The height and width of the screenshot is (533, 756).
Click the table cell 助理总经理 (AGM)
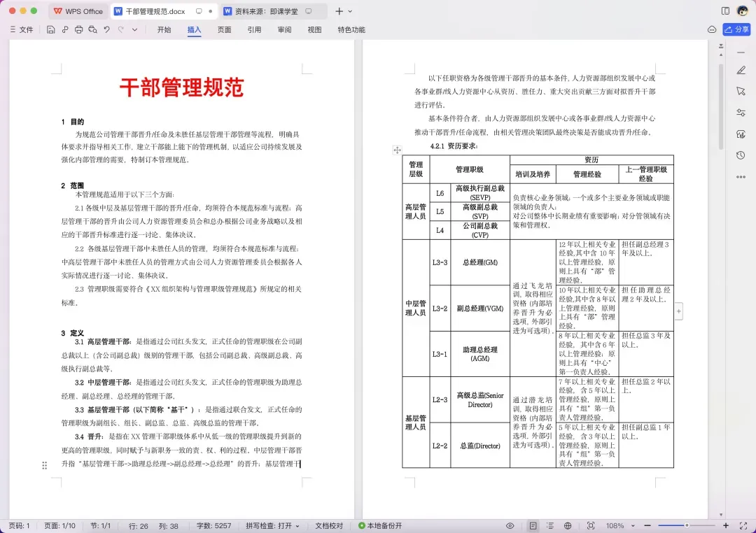[x=479, y=354]
